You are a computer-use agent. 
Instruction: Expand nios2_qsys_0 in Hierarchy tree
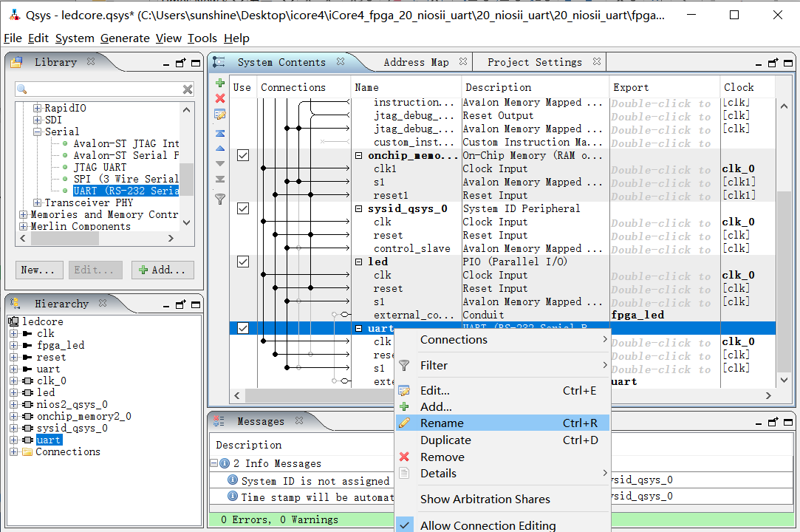[x=14, y=405]
